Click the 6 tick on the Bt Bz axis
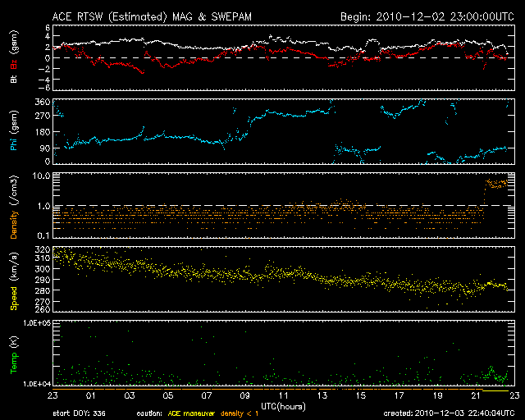 [x=48, y=27]
